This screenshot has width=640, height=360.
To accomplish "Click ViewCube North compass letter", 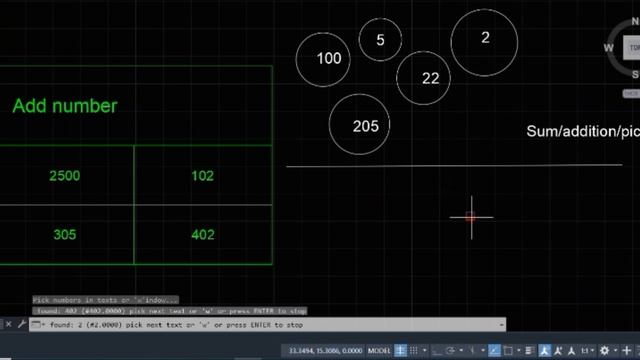I will pyautogui.click(x=636, y=21).
